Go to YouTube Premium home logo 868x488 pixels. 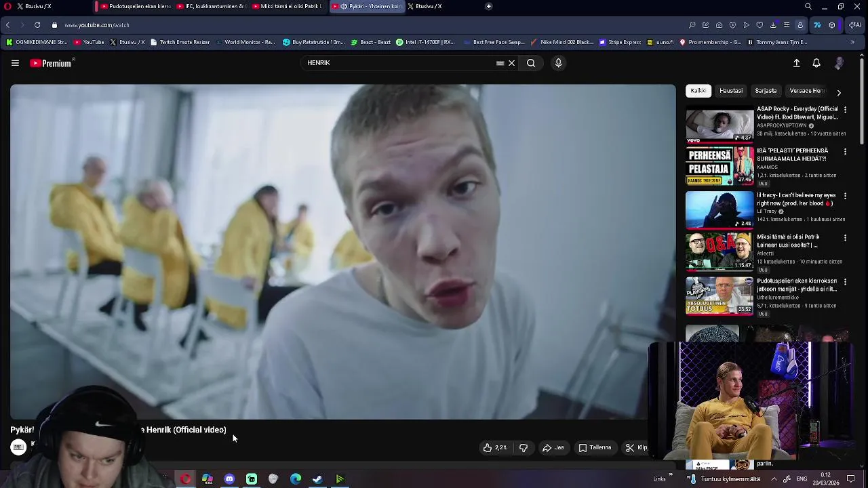[x=52, y=63]
